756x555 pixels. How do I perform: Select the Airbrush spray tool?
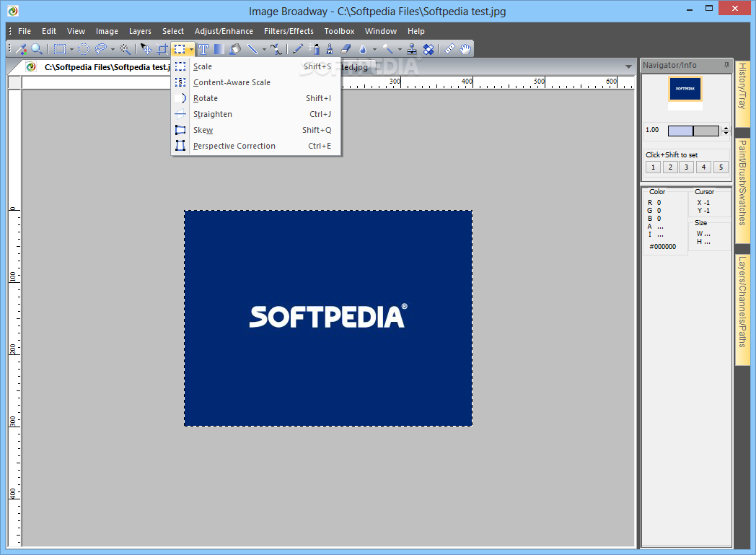(x=314, y=48)
